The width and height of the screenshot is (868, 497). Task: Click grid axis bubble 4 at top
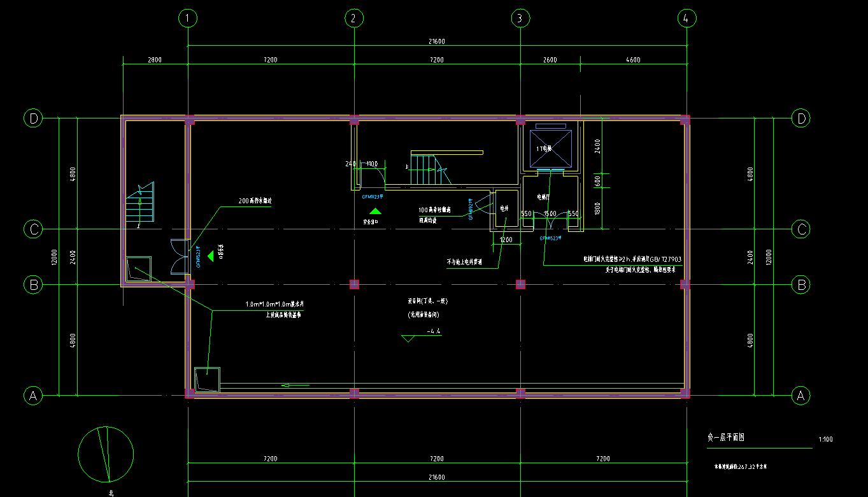(686, 18)
